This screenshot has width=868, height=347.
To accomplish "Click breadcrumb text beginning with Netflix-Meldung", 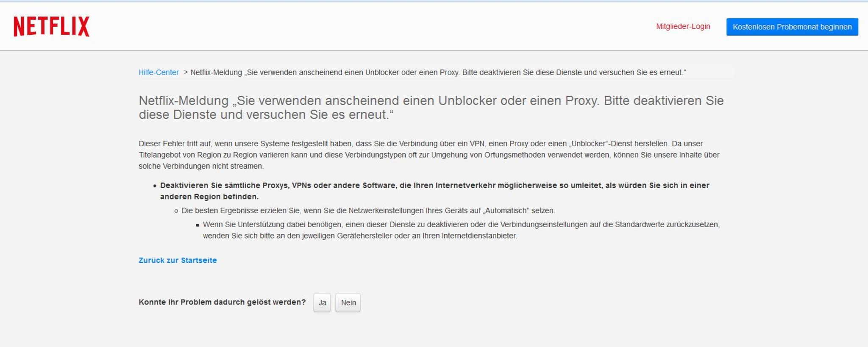I will (438, 72).
